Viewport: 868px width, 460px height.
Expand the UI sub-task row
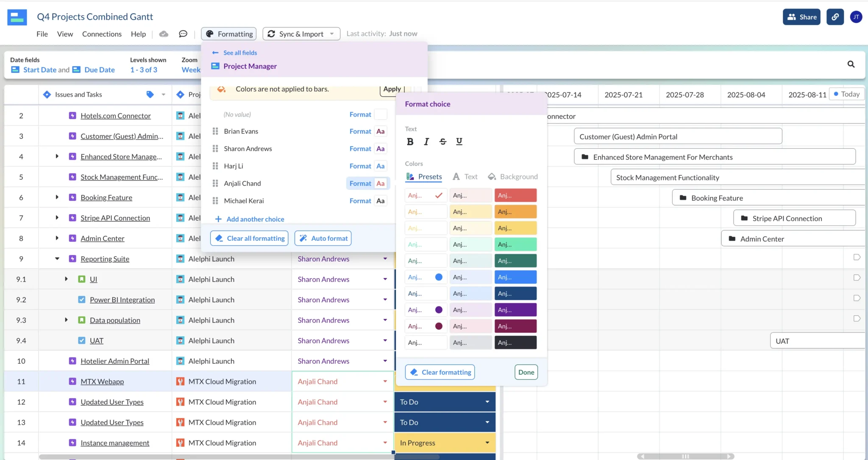(x=65, y=279)
